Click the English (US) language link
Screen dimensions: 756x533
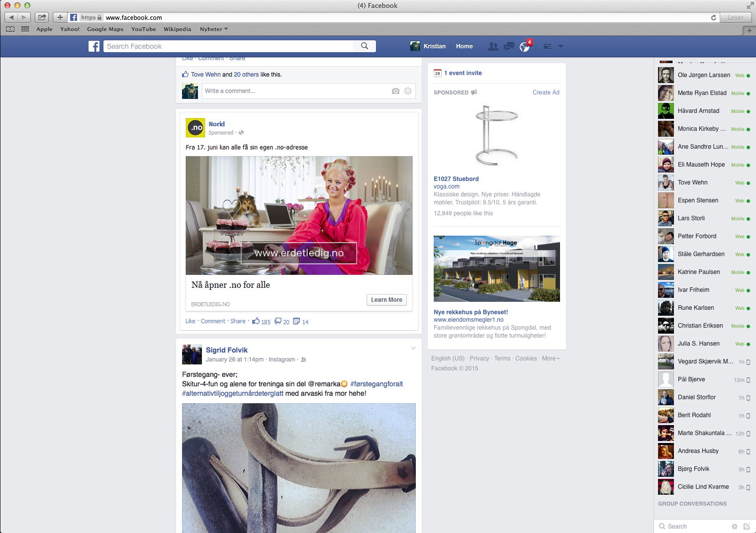[448, 358]
